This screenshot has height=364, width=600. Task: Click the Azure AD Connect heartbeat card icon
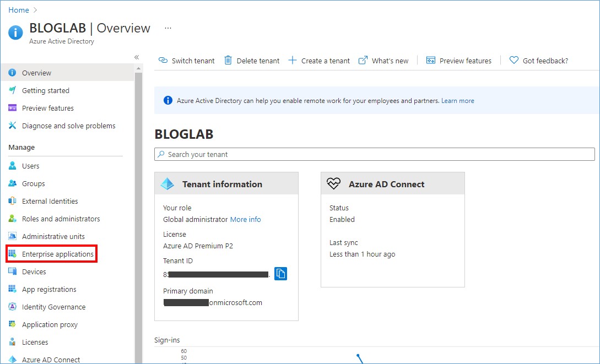pyautogui.click(x=333, y=183)
